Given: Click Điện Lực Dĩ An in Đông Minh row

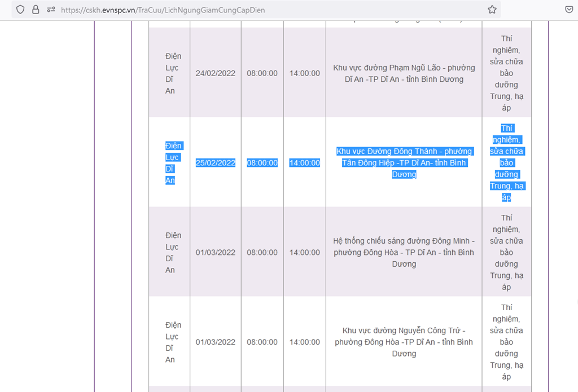Looking at the screenshot, I should pos(173,252).
